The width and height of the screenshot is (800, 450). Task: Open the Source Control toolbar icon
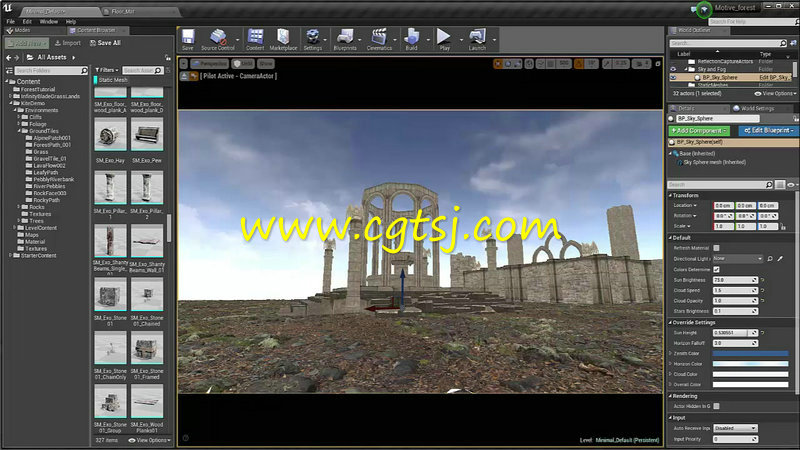pos(218,39)
